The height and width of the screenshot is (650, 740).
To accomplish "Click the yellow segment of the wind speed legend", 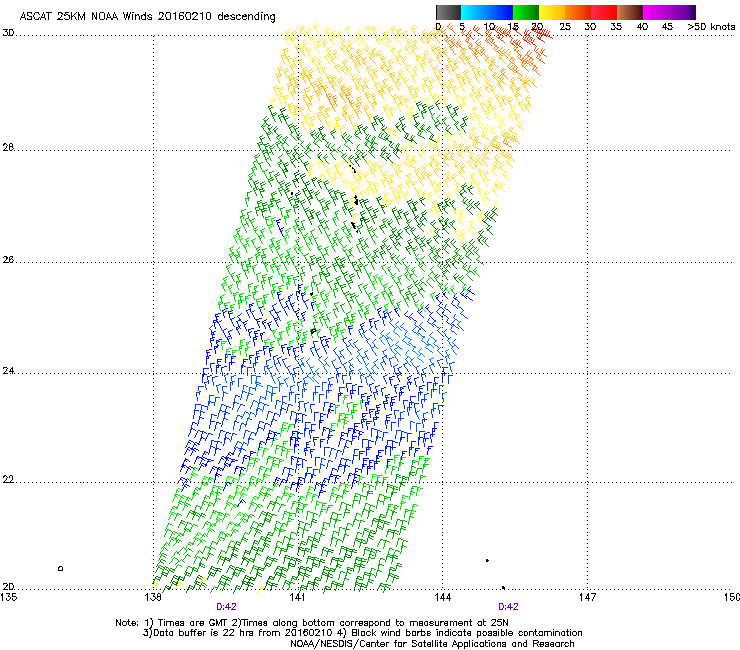I will click(x=552, y=12).
